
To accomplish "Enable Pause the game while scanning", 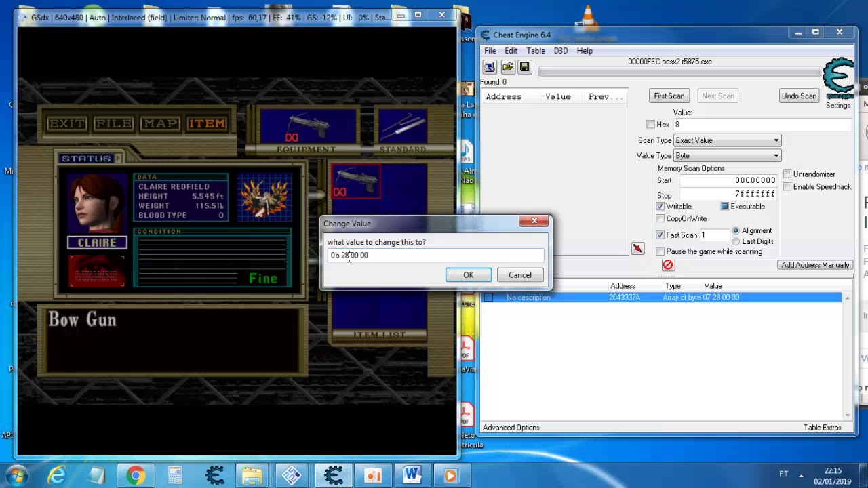I will pyautogui.click(x=660, y=252).
